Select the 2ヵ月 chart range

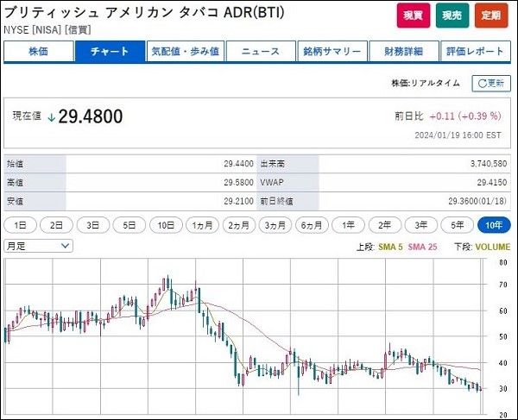tap(239, 225)
